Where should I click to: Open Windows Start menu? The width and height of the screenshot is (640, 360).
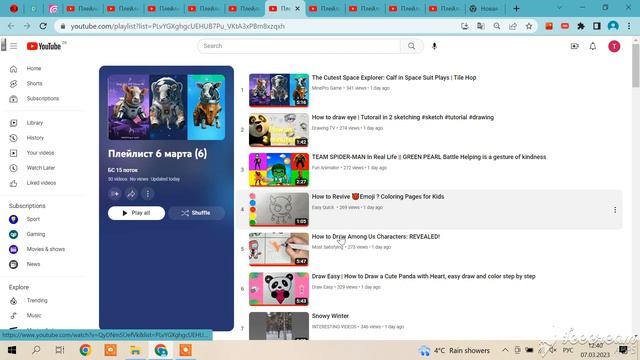12,350
